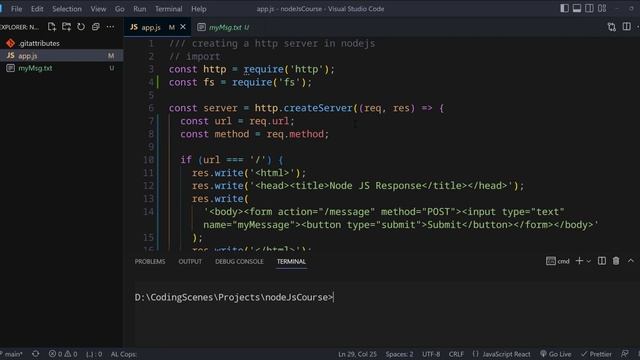This screenshot has height=360, width=640.
Task: Open the Selection menu
Action: point(67,9)
